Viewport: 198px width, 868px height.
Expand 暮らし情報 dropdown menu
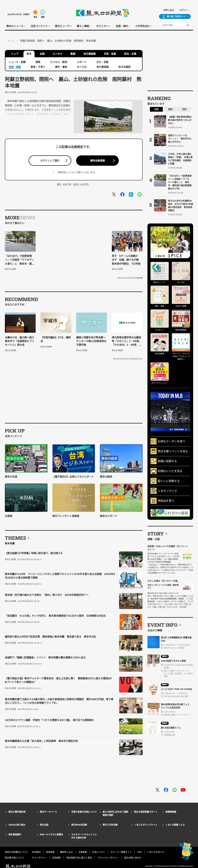pos(84,26)
